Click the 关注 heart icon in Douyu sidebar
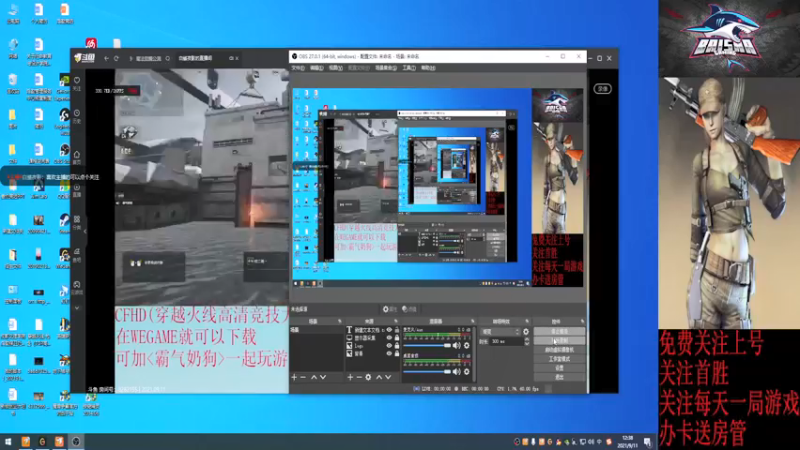Image resolution: width=800 pixels, height=450 pixels. (77, 80)
